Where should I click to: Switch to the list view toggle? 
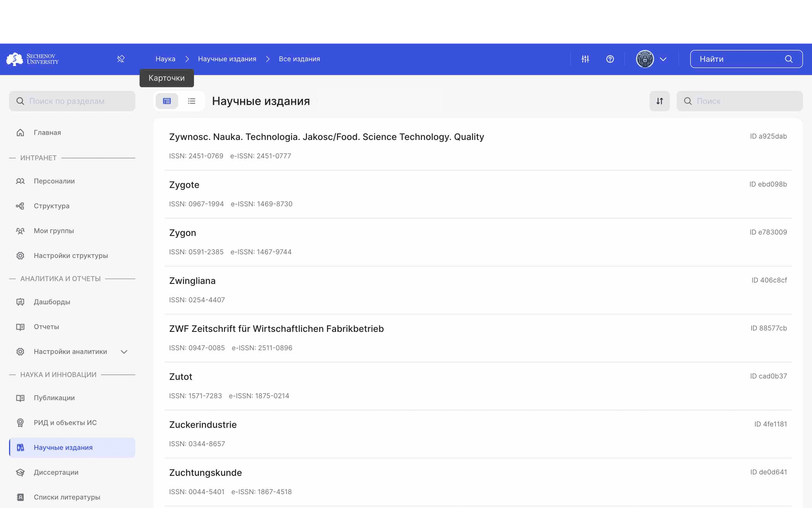[x=192, y=101]
